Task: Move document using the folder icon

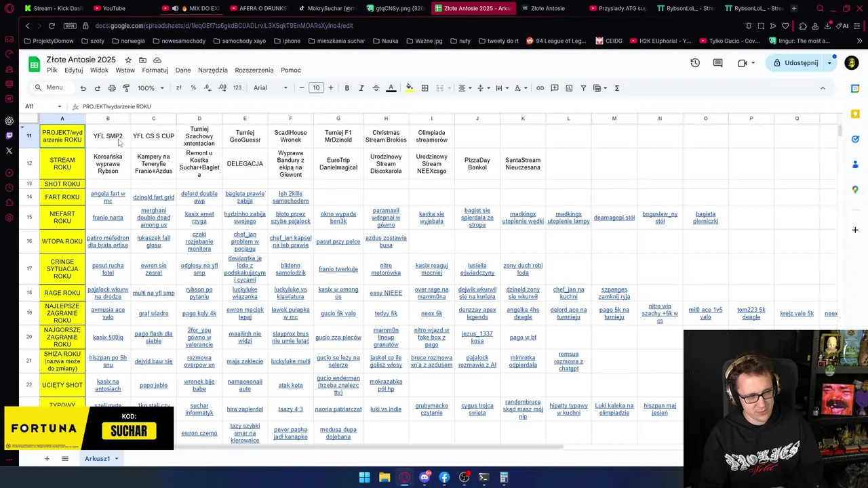Action: [x=142, y=60]
